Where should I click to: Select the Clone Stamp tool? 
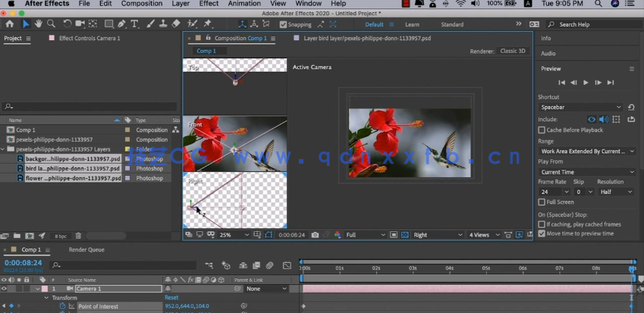(163, 23)
